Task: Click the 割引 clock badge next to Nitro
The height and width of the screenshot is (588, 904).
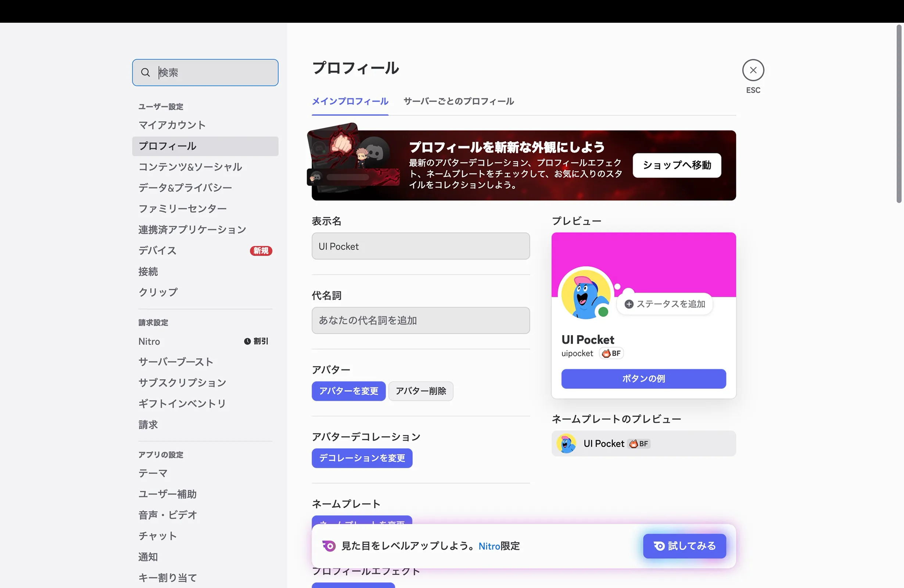Action: pos(256,341)
